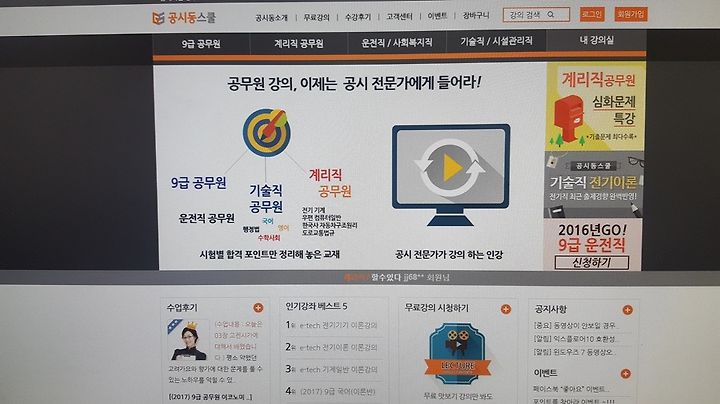Open rank 1 e-tech 전기기기 이론강의
720x404 pixels.
click(x=332, y=325)
